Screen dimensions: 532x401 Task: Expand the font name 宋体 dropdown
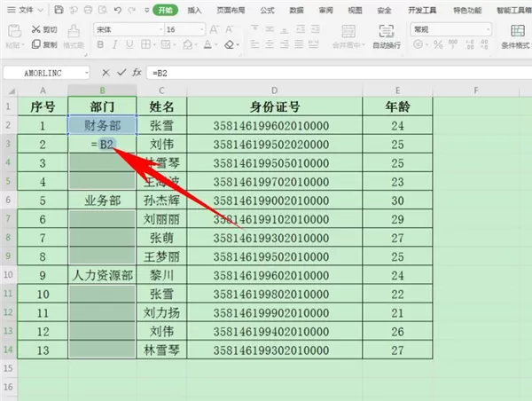pyautogui.click(x=160, y=29)
